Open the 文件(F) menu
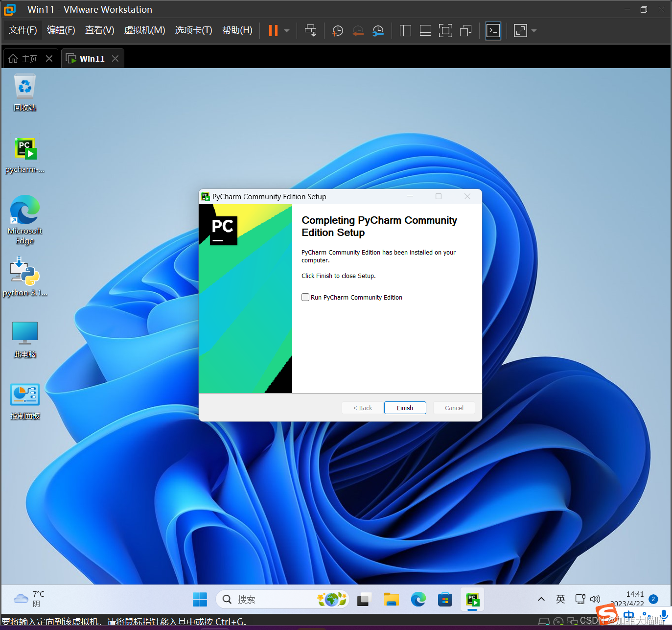Viewport: 672px width, 630px height. point(23,30)
